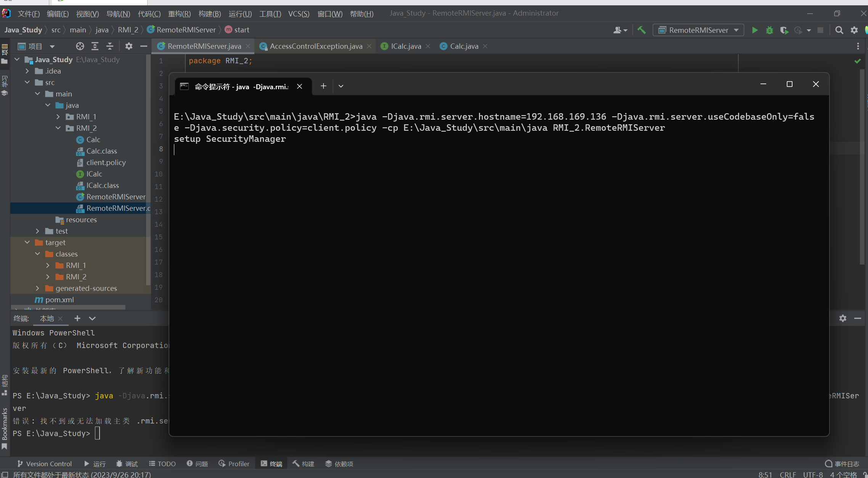Click the stop square icon
Viewport: 868px width, 478px height.
click(820, 30)
